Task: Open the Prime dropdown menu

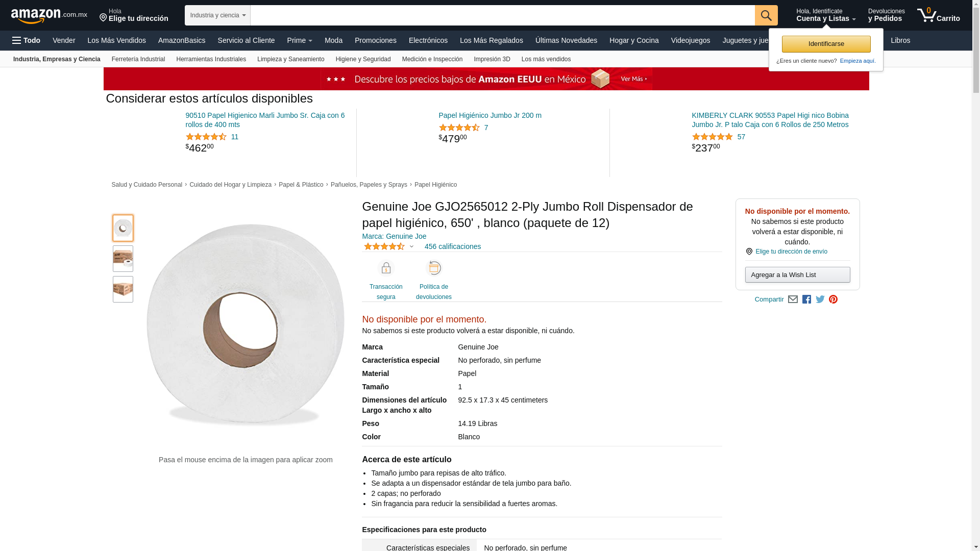Action: tap(300, 40)
